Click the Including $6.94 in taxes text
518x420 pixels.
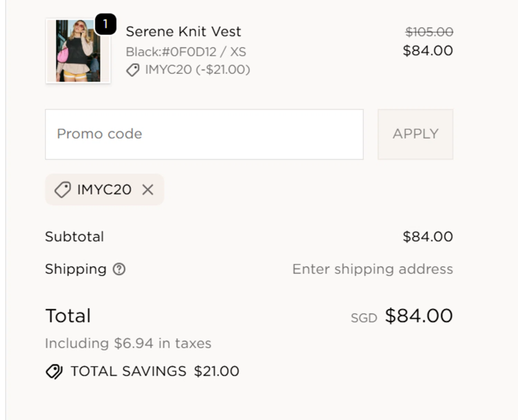(x=128, y=343)
